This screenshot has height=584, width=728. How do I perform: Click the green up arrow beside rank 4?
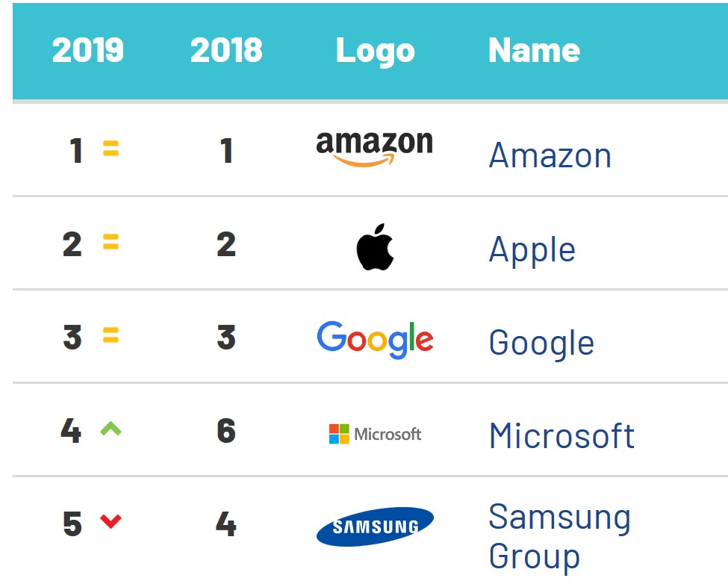coord(111,429)
